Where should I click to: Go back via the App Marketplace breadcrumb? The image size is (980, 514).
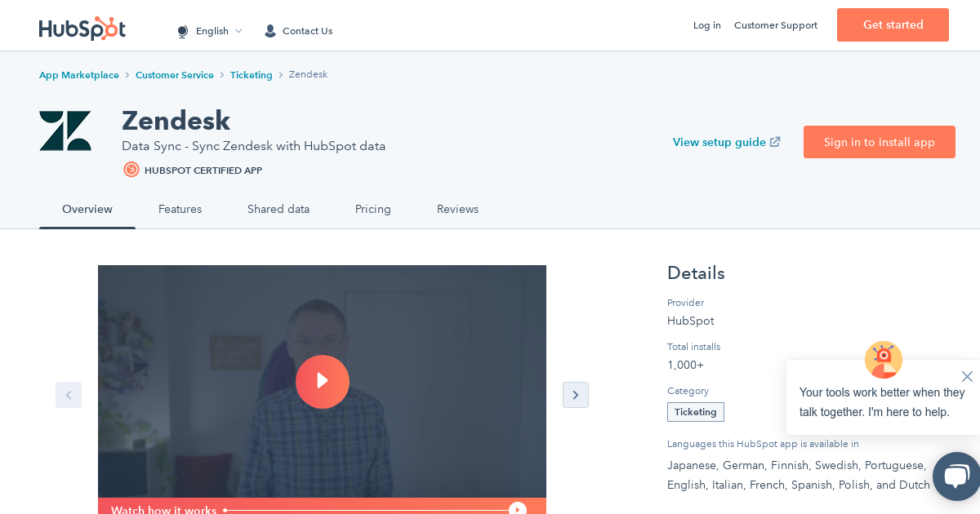click(79, 75)
